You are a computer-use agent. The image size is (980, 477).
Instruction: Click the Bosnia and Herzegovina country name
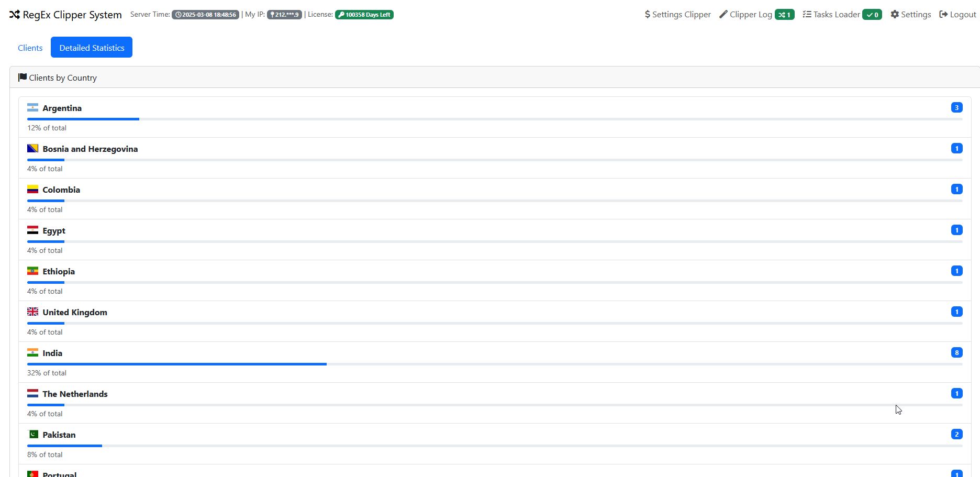90,149
